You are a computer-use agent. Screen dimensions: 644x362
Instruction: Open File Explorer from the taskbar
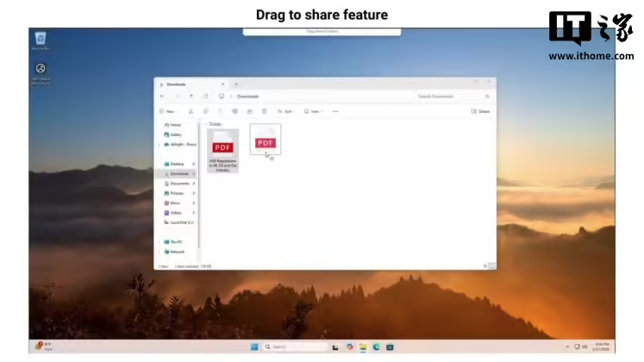click(362, 346)
